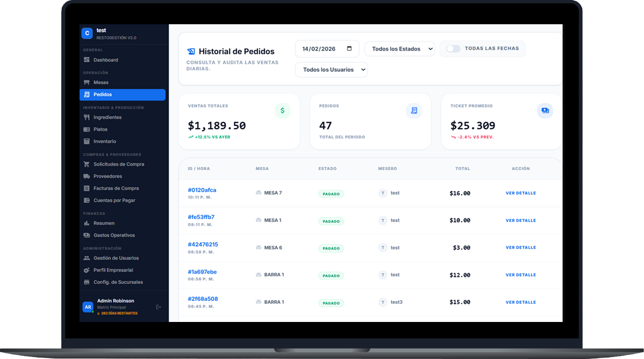Image resolution: width=644 pixels, height=359 pixels.
Task: Select the Dashboard icon in the sidebar
Action: tap(87, 59)
